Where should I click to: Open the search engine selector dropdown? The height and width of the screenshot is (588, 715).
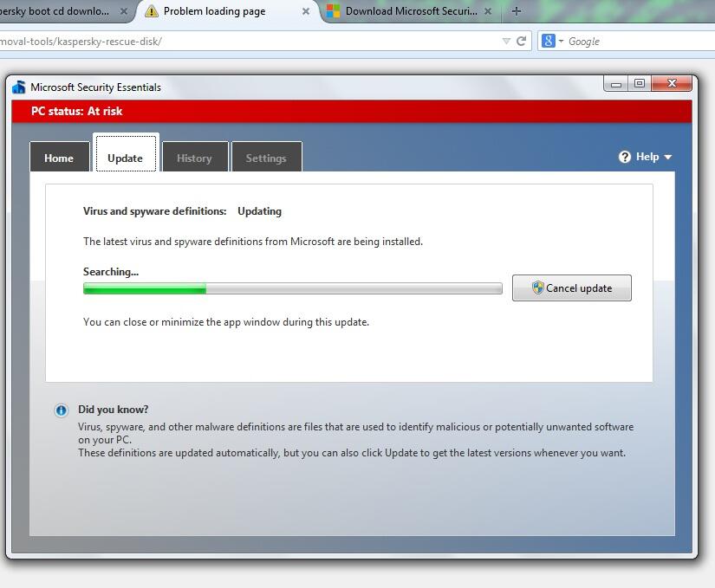coord(552,42)
